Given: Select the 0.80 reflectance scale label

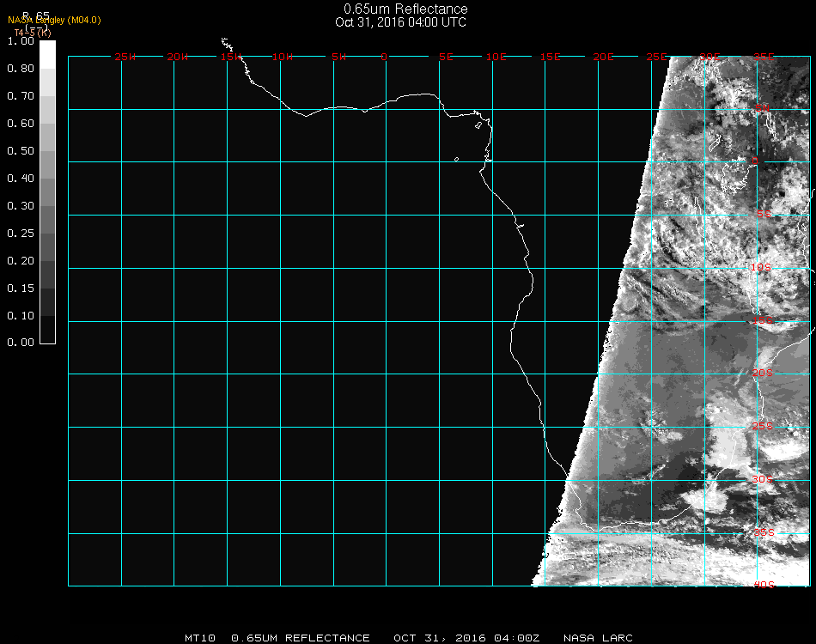Looking at the screenshot, I should pos(20,69).
